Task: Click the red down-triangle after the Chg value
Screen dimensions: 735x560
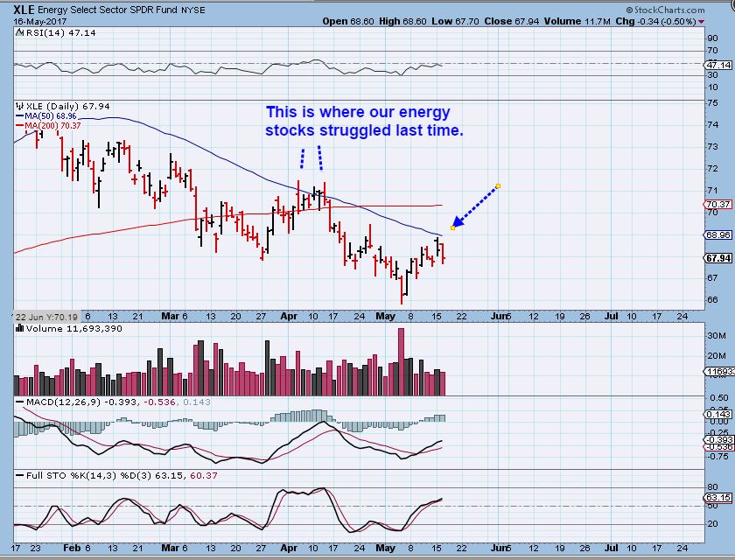Action: tap(701, 22)
